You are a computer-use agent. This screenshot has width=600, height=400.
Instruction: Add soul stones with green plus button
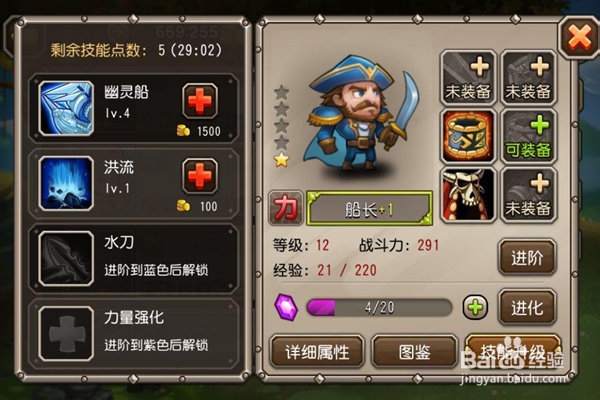click(475, 307)
